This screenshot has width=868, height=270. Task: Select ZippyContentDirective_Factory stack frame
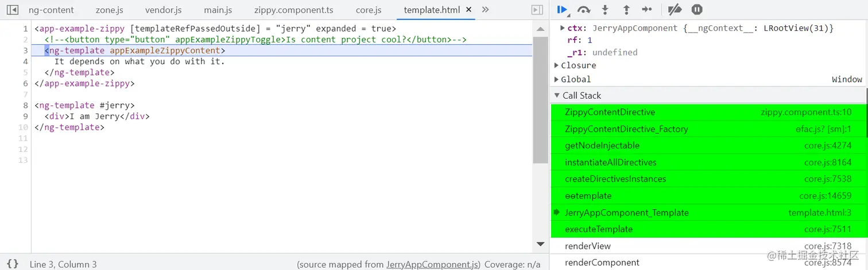[x=708, y=129]
